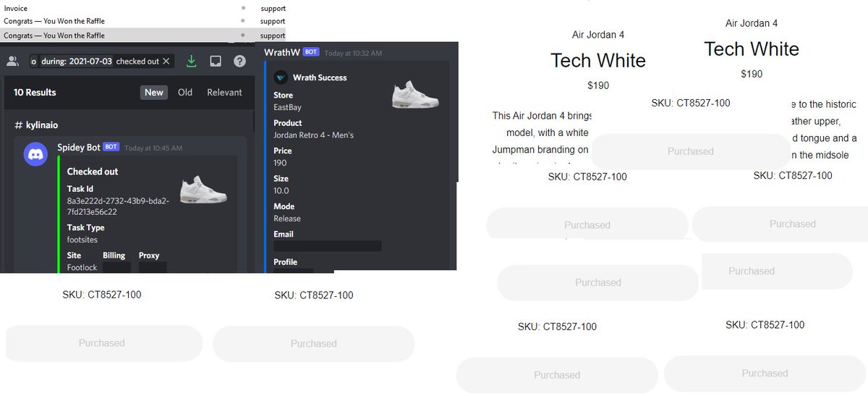Click the SKU text below Spidey Bot screenshot
Viewport: 868px width, 396px height.
click(102, 295)
